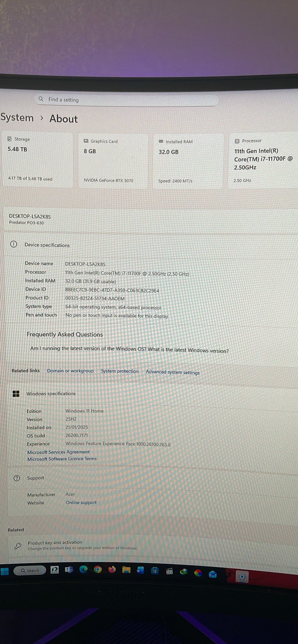This screenshot has width=298, height=644.
Task: Open the multicolored round taskbar icon
Action: pyautogui.click(x=198, y=573)
